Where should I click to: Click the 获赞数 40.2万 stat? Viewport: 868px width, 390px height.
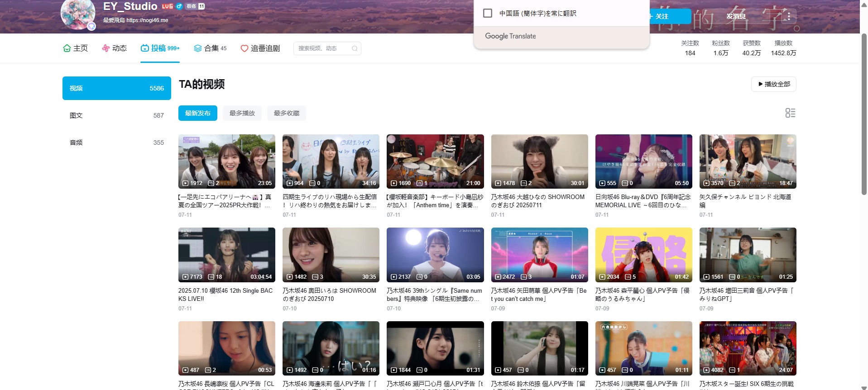coord(752,48)
